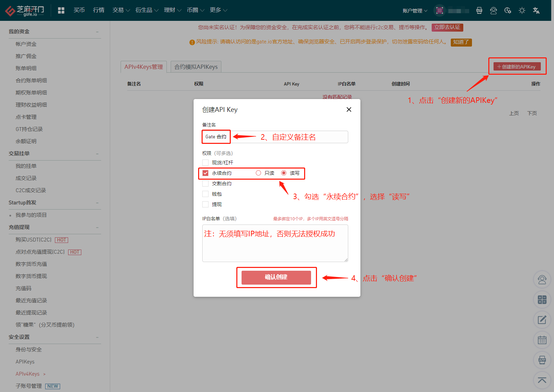Open 我的挂单 sidebar link
Screen dimensions: 554x392
26,166
